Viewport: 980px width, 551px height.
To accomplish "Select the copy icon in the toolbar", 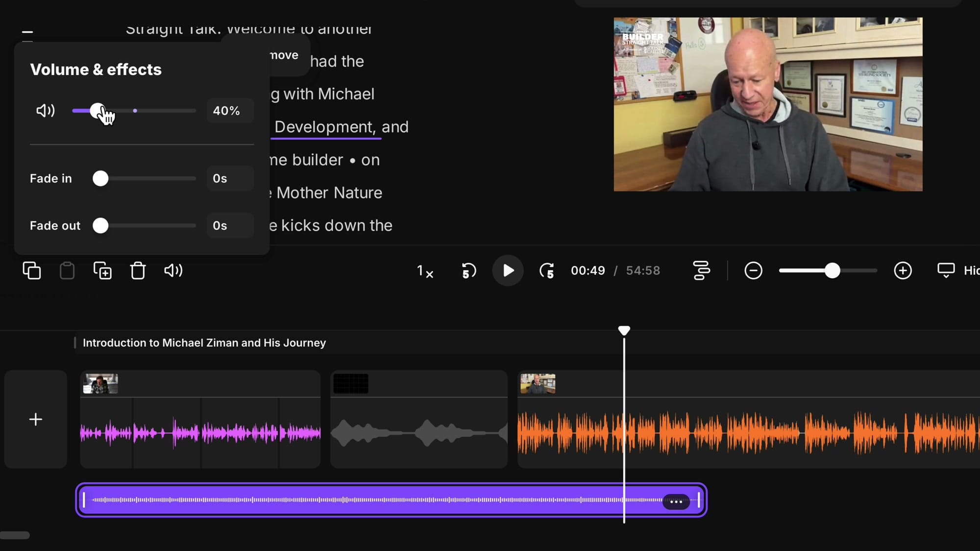I will point(31,270).
